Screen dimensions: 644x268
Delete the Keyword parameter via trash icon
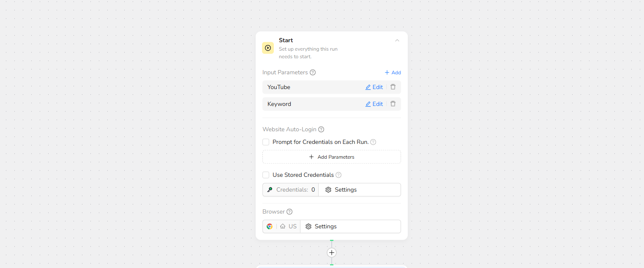click(x=393, y=104)
